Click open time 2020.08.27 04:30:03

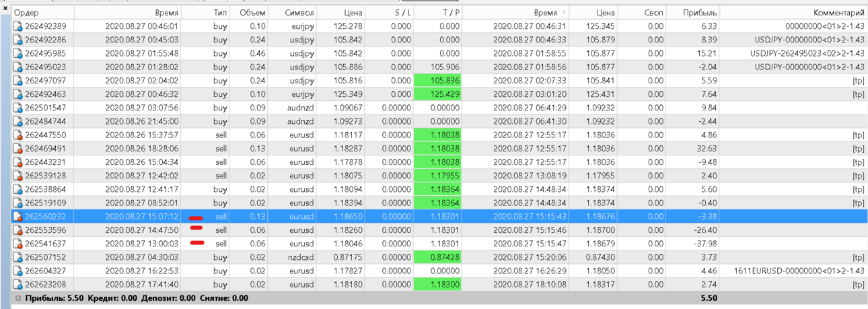pos(142,257)
